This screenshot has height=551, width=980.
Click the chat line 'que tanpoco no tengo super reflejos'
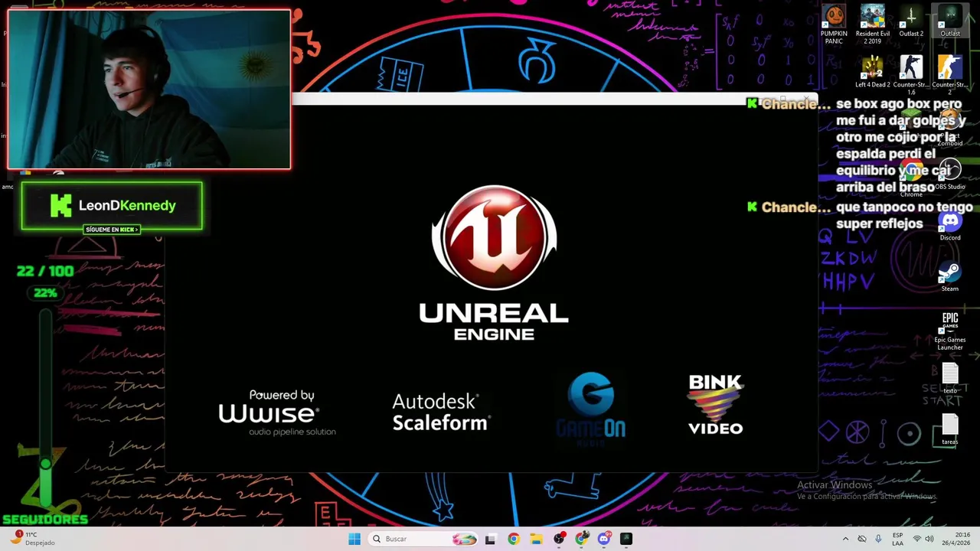pos(904,215)
